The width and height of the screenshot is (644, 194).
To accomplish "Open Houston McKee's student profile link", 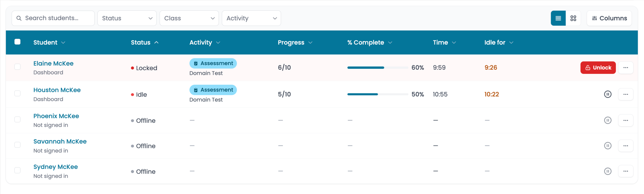I will [57, 90].
